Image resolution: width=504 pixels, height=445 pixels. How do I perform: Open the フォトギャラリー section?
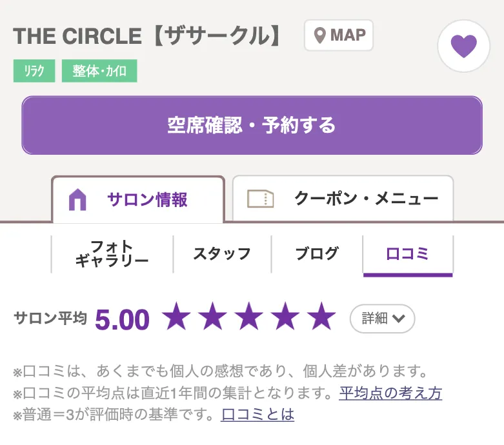point(112,254)
